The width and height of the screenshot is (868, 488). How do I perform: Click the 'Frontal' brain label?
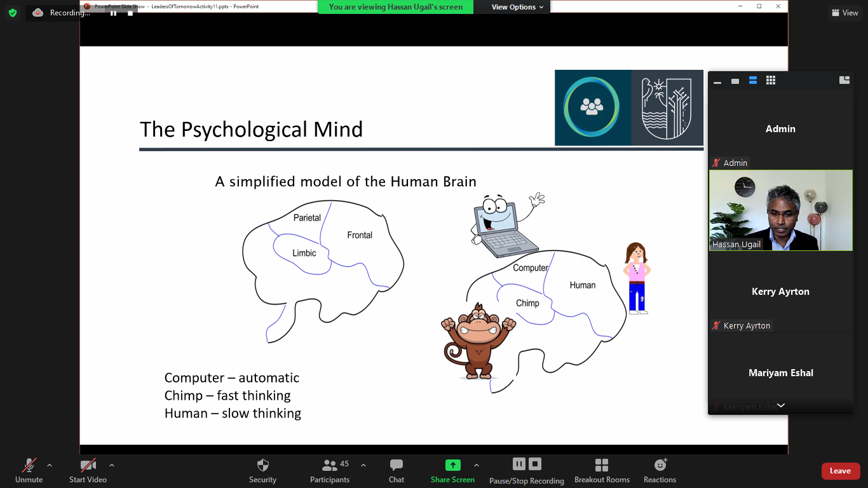click(360, 235)
